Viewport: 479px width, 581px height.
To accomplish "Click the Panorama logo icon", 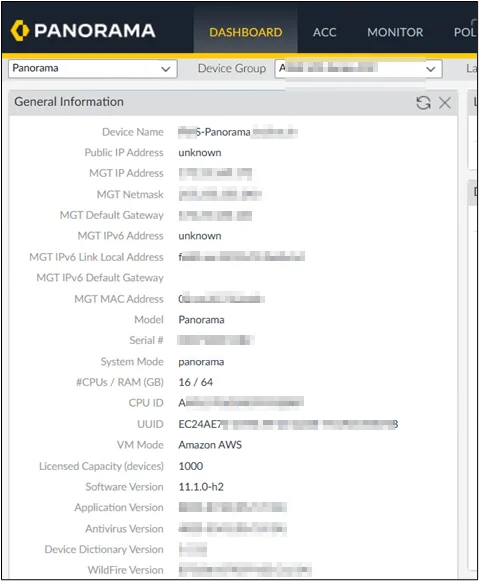I will coord(20,30).
